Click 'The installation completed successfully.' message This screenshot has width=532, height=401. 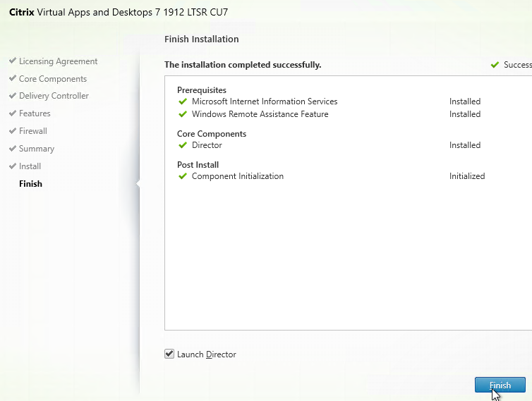click(x=243, y=65)
